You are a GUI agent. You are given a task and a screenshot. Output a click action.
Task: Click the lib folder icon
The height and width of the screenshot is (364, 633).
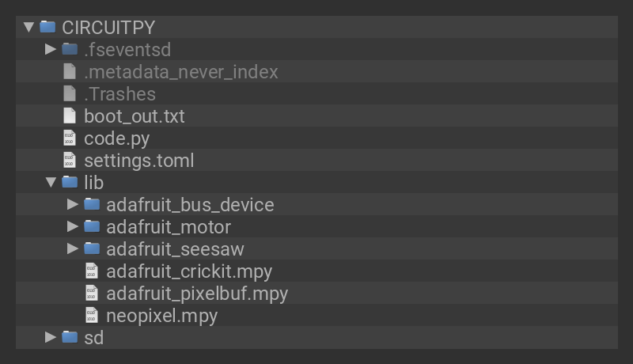[70, 182]
